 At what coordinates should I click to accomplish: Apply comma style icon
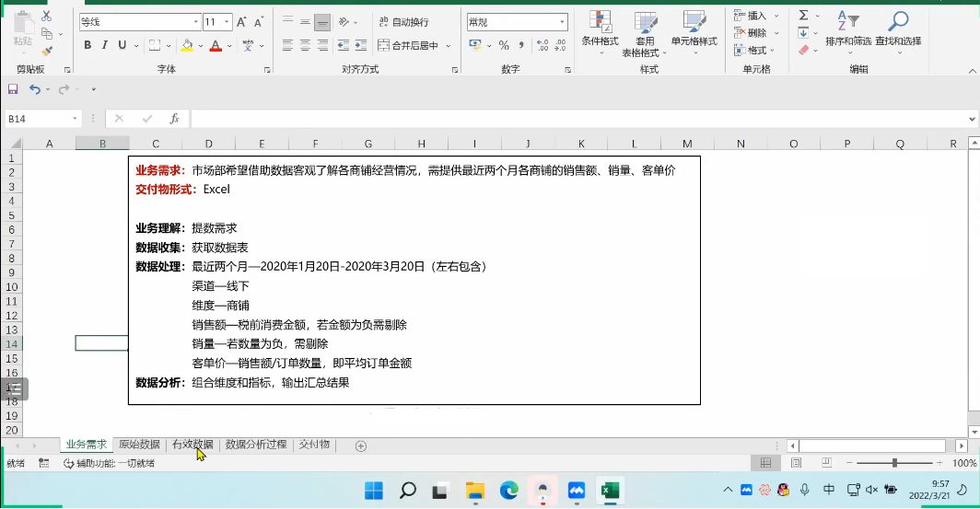[521, 45]
